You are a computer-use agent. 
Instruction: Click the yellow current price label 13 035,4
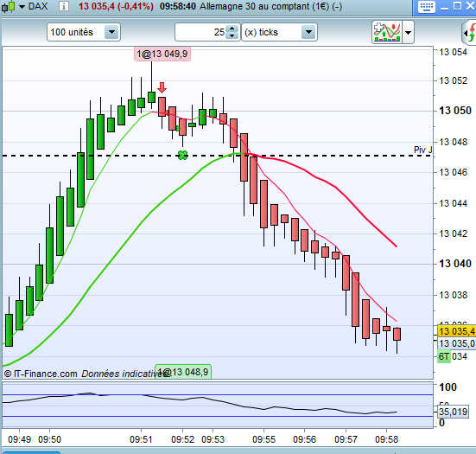457,331
